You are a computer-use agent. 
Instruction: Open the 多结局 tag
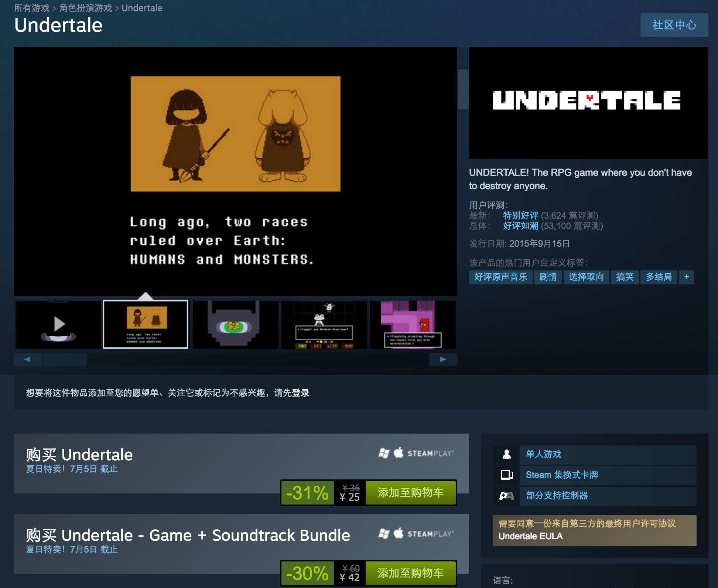coord(659,277)
